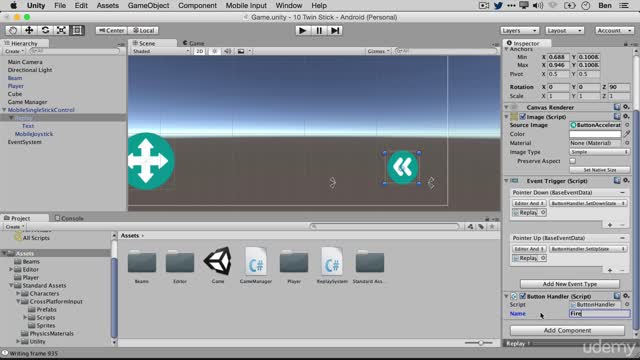Open the Gizmos dropdown
The width and height of the screenshot is (640, 360).
[378, 51]
